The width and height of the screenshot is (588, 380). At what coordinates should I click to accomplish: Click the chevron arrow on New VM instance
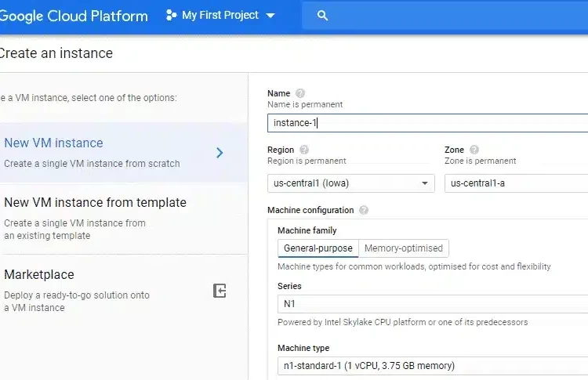(220, 153)
